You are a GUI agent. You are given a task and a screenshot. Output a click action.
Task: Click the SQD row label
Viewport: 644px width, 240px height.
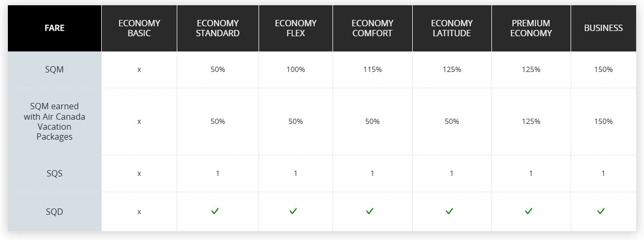point(55,212)
